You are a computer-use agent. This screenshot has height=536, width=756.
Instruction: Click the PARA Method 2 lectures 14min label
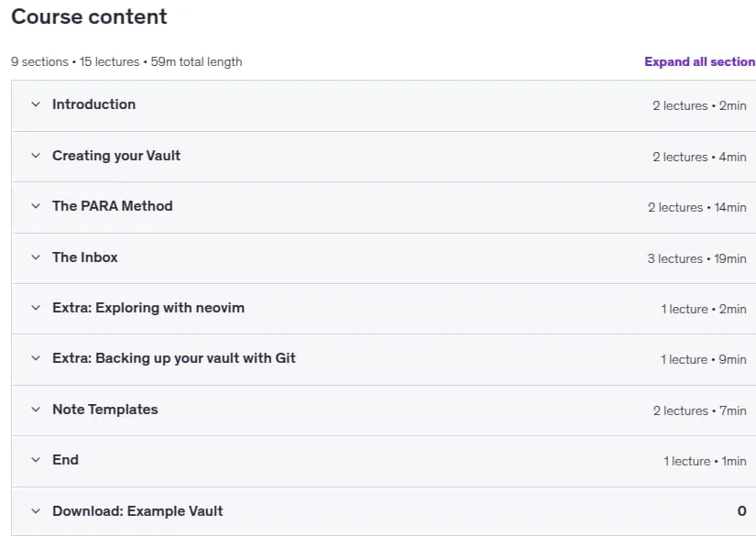click(696, 208)
